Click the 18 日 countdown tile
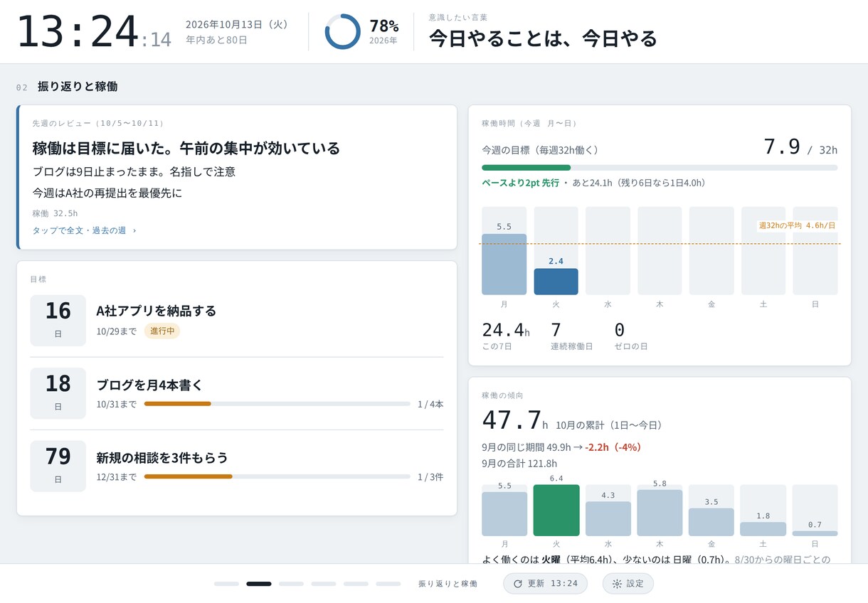This screenshot has width=868, height=603. (58, 393)
